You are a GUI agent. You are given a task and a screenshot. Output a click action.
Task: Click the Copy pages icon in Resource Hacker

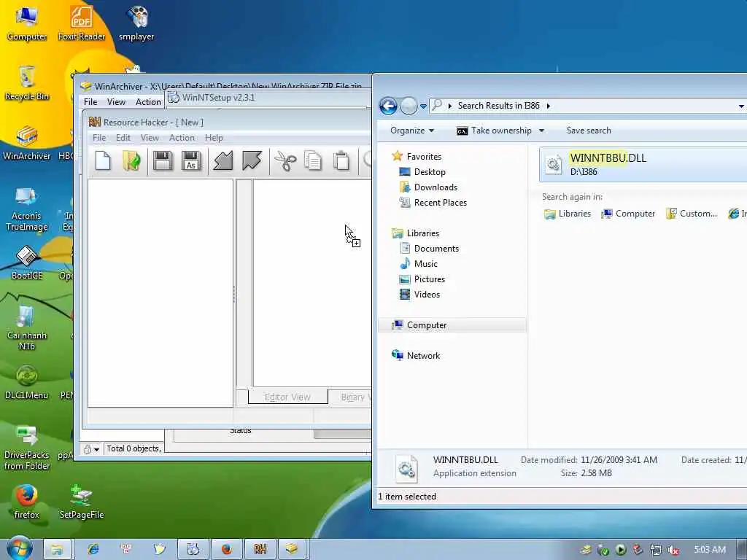pos(313,160)
